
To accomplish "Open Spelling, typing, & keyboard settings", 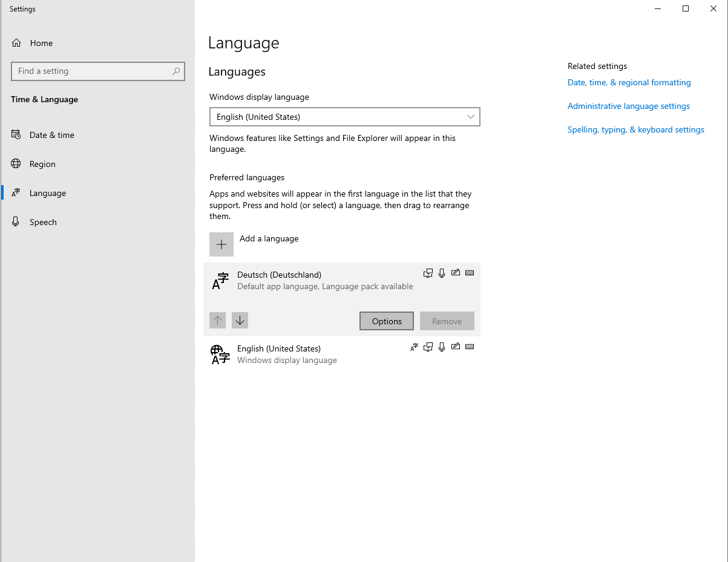I will tap(635, 129).
